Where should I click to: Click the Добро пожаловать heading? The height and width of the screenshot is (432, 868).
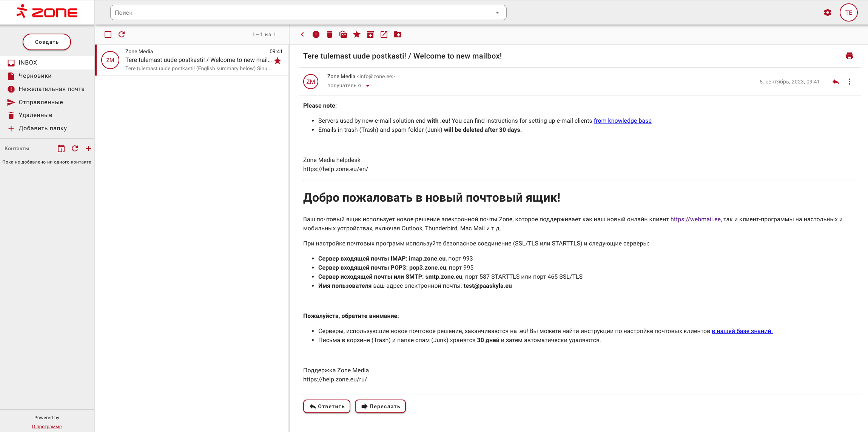[x=432, y=197]
